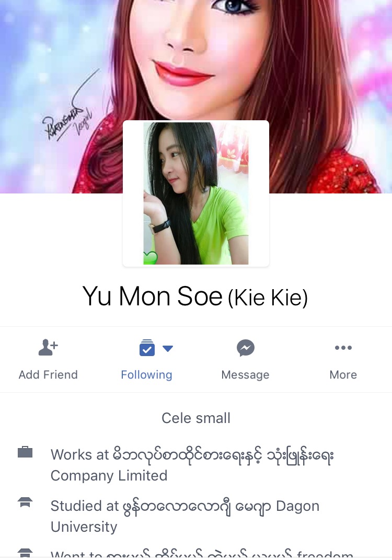Click the Add Friend label
392x560 pixels.
tap(48, 375)
